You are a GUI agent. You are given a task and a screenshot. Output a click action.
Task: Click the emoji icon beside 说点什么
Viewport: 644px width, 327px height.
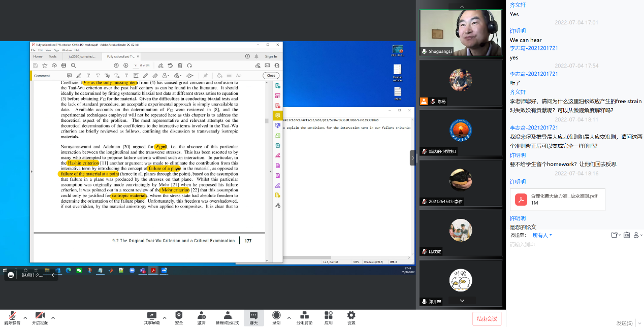pos(11,275)
